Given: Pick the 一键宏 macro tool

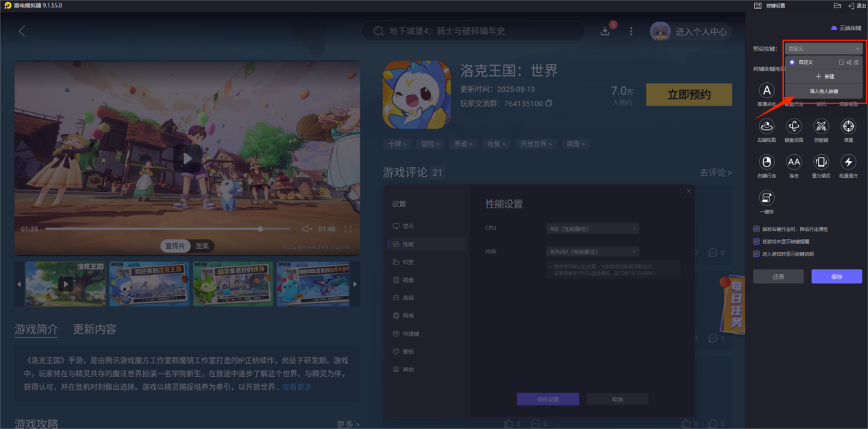Looking at the screenshot, I should [x=767, y=198].
